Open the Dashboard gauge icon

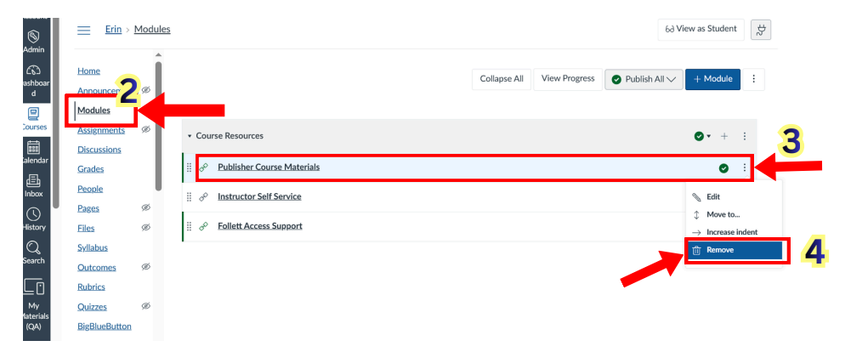(x=34, y=70)
